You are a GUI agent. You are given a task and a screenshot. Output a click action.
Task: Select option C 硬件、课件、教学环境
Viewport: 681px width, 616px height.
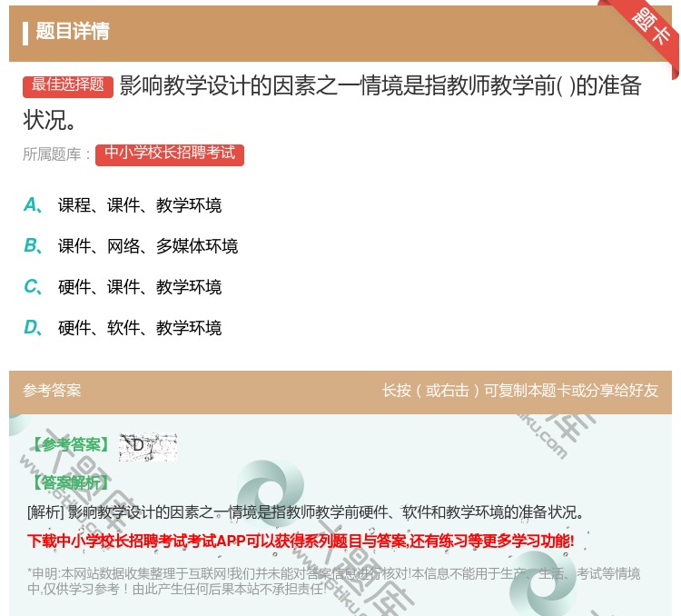(123, 287)
